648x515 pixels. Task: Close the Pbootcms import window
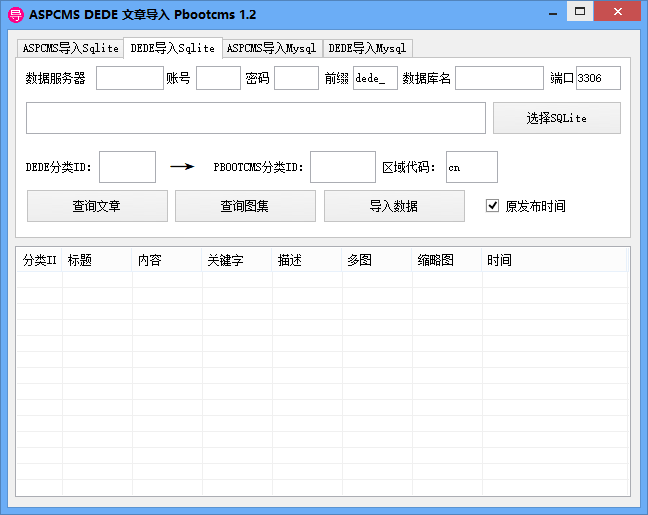tap(617, 12)
